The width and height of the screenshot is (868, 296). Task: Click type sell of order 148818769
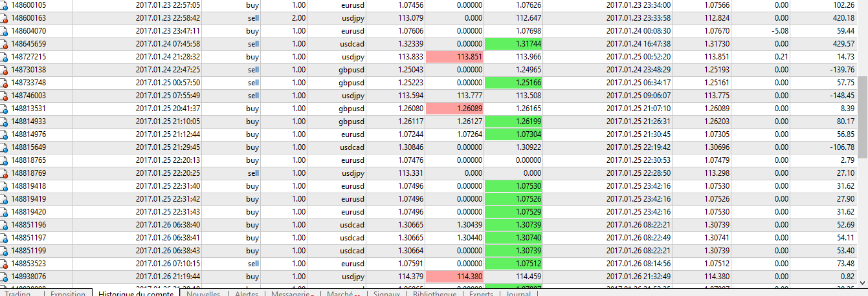253,173
